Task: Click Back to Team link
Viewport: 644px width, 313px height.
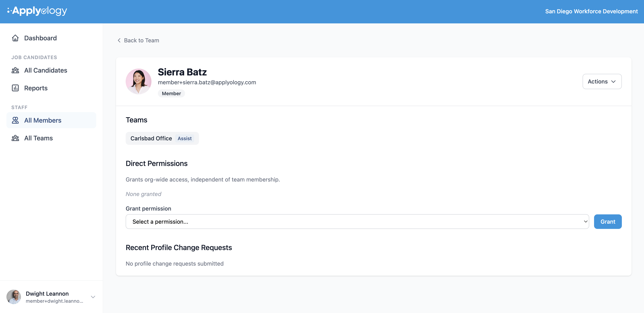Action: [x=138, y=40]
